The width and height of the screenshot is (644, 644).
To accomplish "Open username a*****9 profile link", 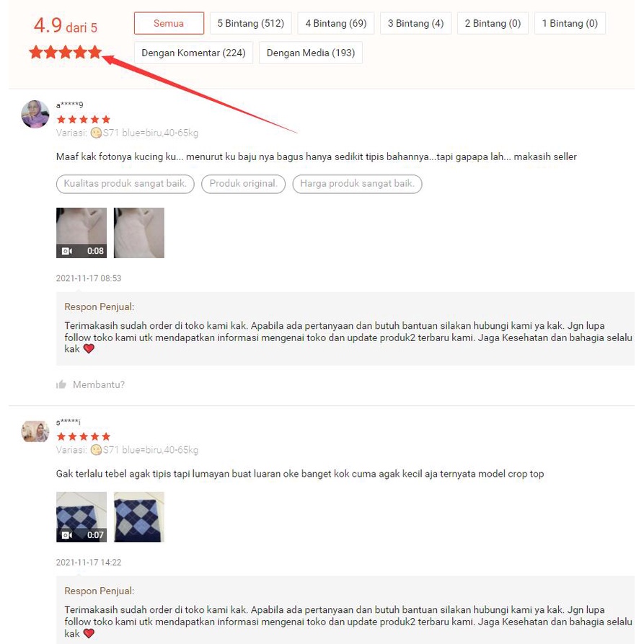I will click(69, 105).
